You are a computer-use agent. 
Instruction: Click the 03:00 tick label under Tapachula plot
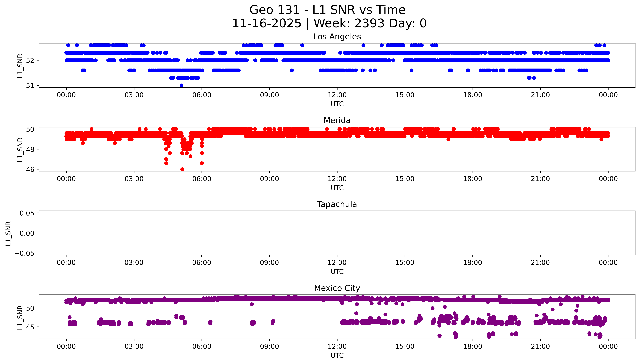coord(134,263)
